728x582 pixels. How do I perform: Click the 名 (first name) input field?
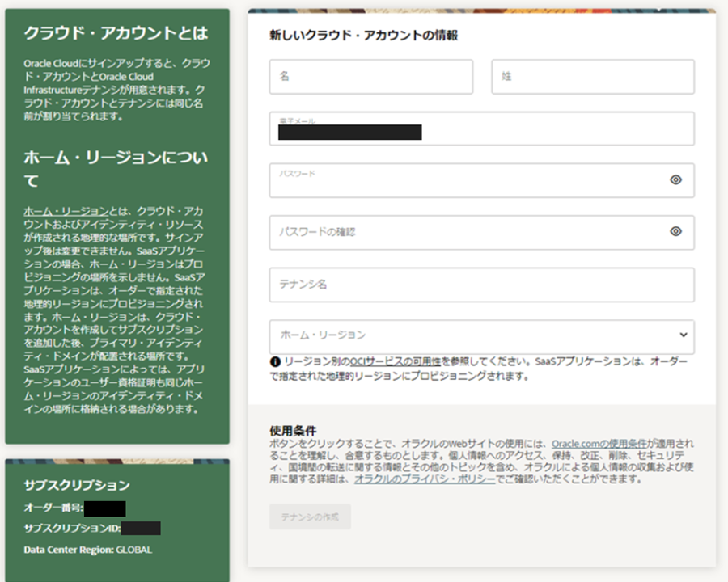[371, 77]
